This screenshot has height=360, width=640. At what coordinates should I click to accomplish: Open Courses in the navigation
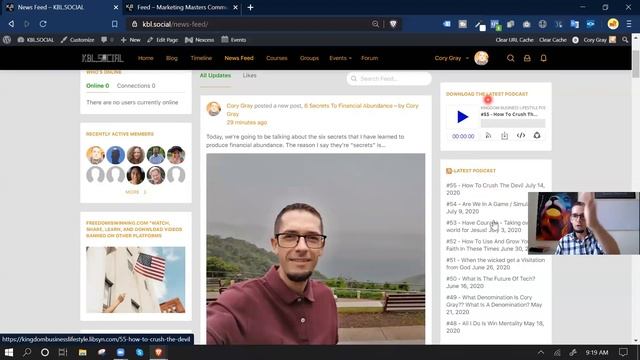(277, 58)
